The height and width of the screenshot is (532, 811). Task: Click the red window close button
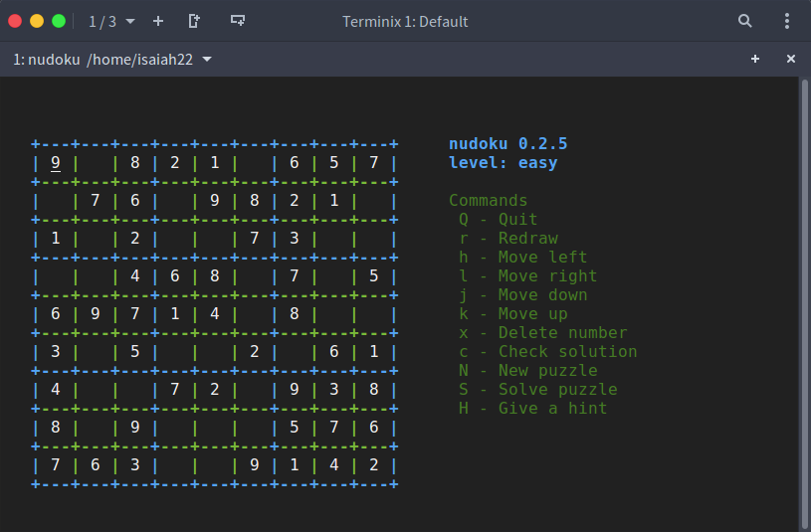point(15,21)
